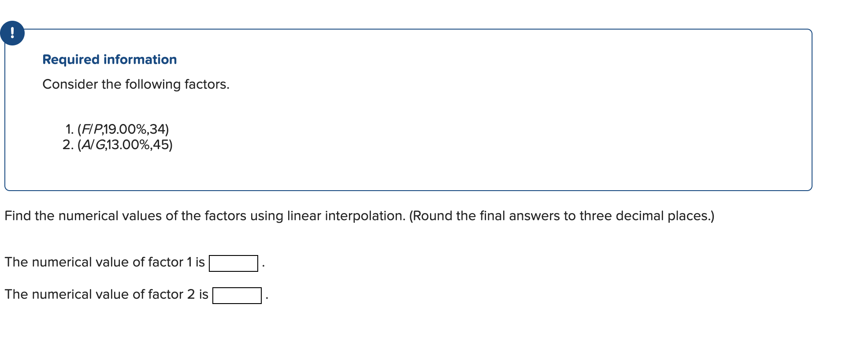868x338 pixels.
Task: Click the Required information heading
Action: click(109, 60)
